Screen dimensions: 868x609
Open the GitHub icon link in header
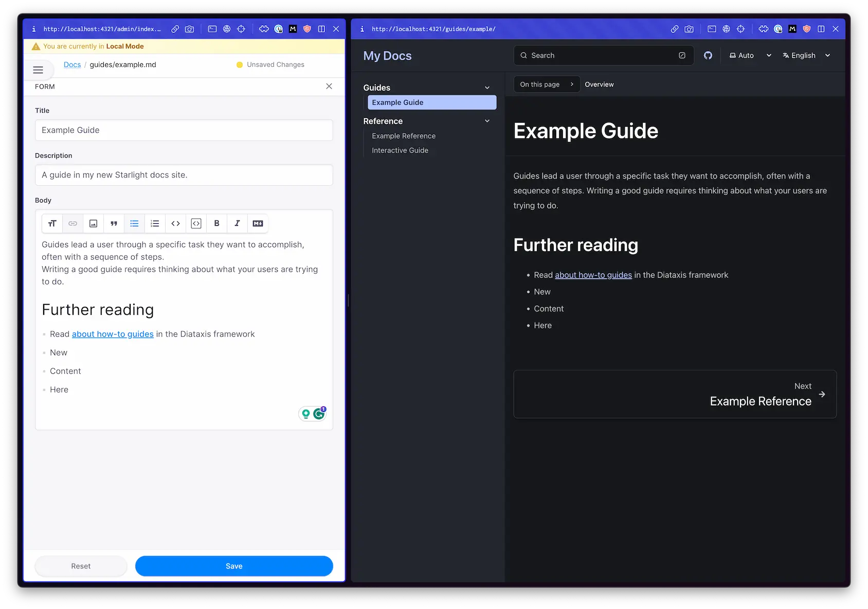tap(708, 56)
